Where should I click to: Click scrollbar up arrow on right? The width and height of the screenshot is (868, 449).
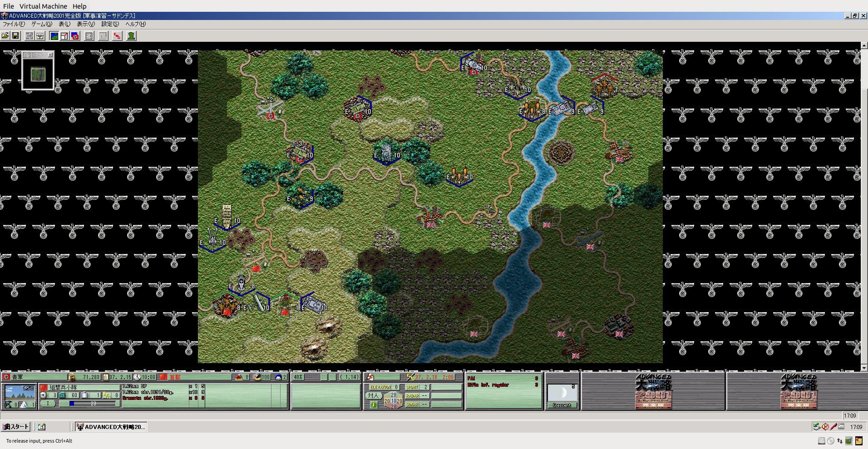pyautogui.click(x=864, y=45)
